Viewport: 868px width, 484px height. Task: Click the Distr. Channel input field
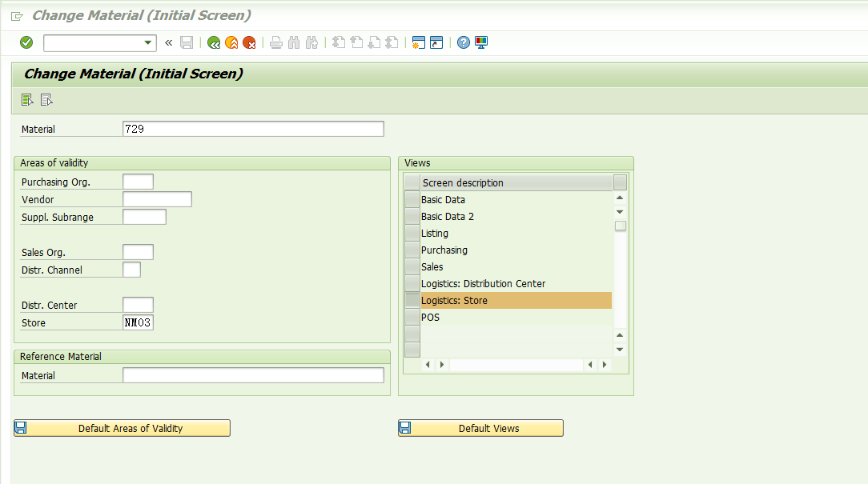pos(132,270)
